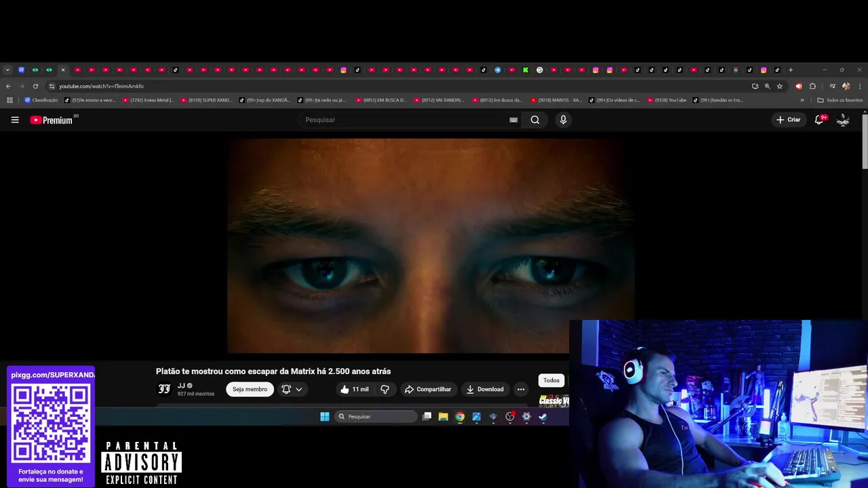Image resolution: width=868 pixels, height=488 pixels.
Task: Expand the bookmarks overflow chevron
Action: point(802,100)
